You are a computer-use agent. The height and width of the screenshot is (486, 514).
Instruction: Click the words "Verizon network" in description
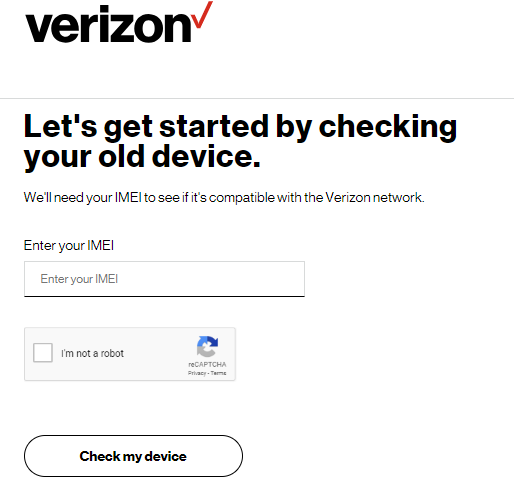(x=374, y=198)
